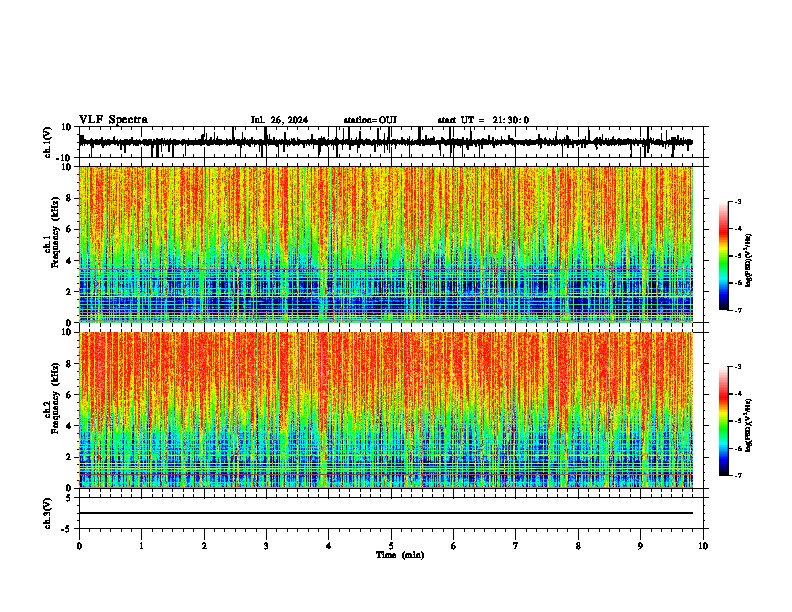Select the date text "Jul. 26, 2024"
This screenshot has width=792, height=612.
[x=279, y=120]
